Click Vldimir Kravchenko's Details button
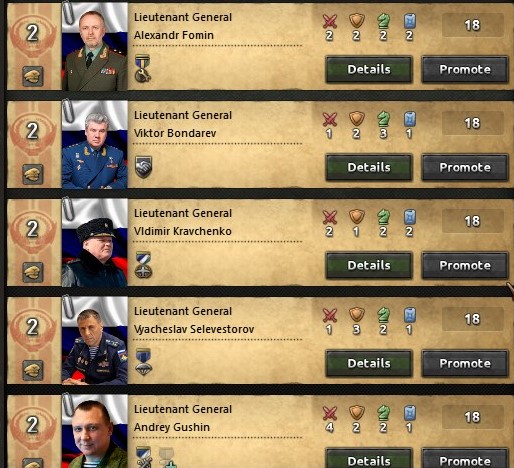 tap(369, 265)
